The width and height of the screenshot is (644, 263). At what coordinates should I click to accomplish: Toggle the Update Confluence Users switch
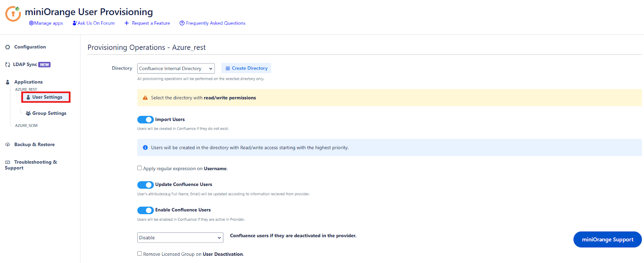(x=145, y=185)
